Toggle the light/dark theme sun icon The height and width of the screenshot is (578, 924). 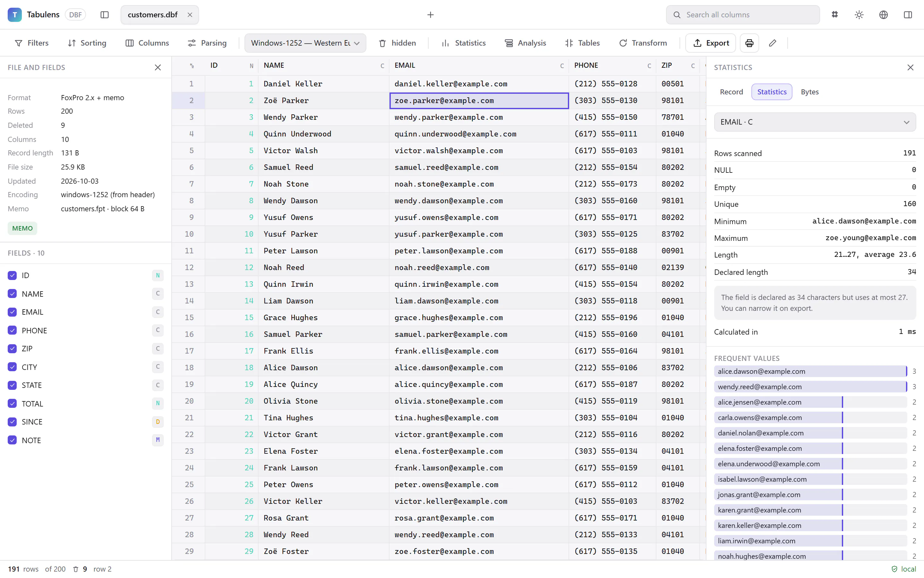pos(859,14)
